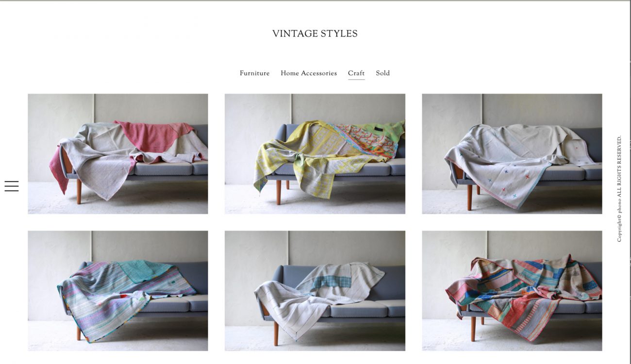Viewport: 631px width, 364px height.
Task: Open the hamburger menu icon
Action: [x=12, y=186]
